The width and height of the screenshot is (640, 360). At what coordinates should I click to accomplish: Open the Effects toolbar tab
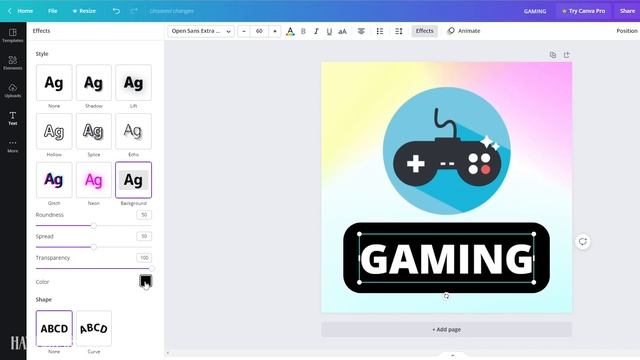[x=424, y=31]
